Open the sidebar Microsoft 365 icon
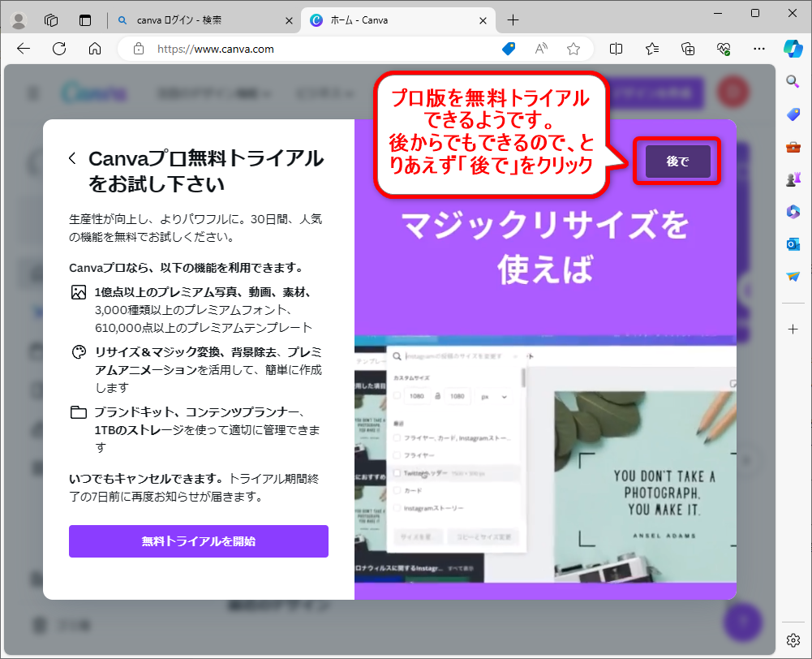The height and width of the screenshot is (659, 812). pos(793,211)
